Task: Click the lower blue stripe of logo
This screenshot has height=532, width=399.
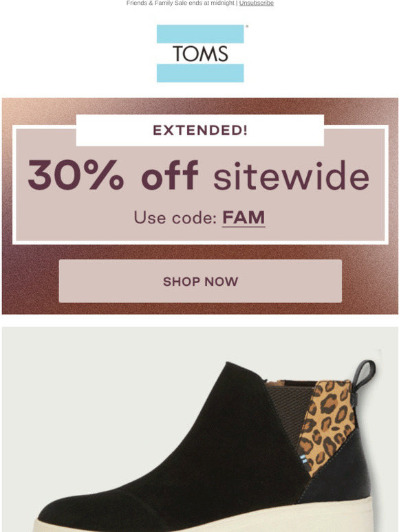Action: click(200, 73)
